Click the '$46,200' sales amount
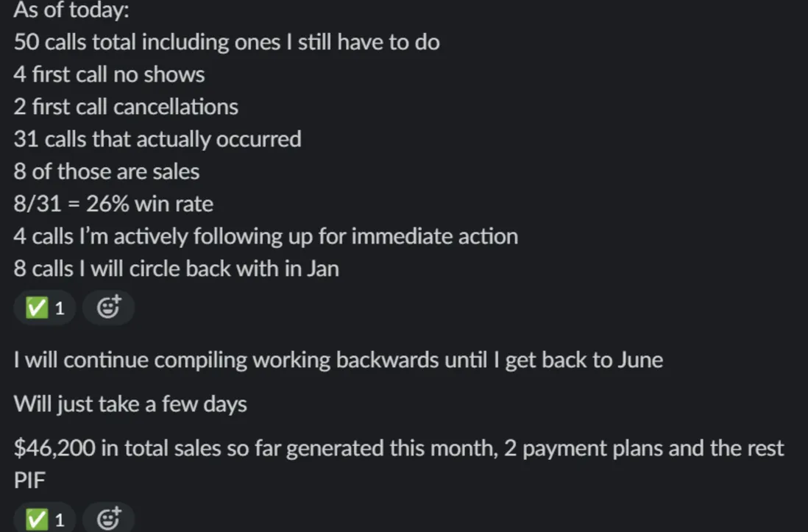808x532 pixels. pos(54,448)
